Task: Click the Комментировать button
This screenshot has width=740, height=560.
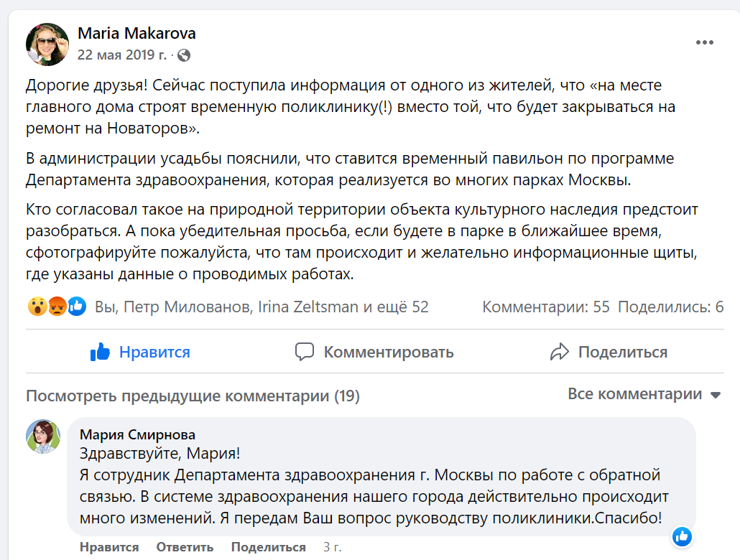Action: coord(374,352)
